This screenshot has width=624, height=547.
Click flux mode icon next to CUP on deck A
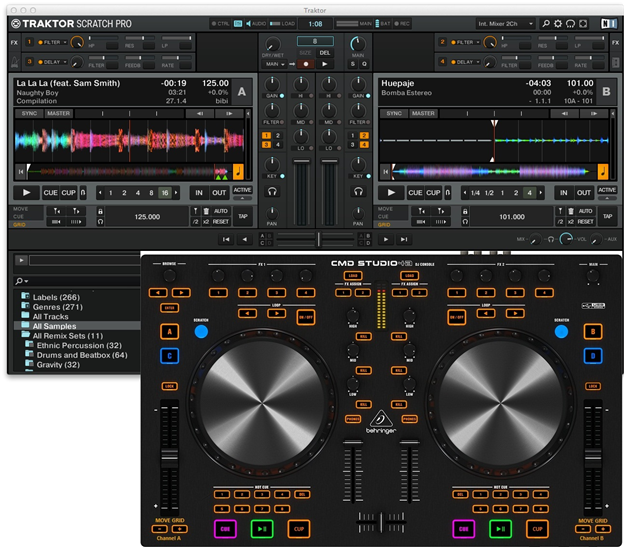coord(83,193)
